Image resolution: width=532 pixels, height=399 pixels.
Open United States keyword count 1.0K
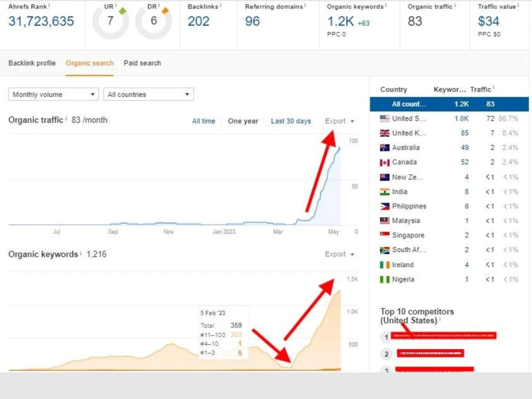(x=461, y=119)
